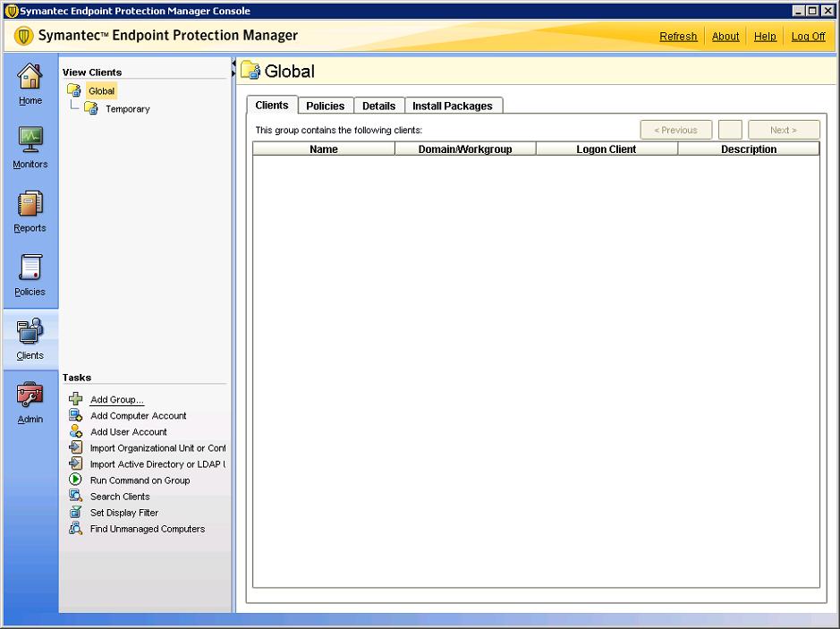Click the Reports label in sidebar
Image resolution: width=840 pixels, height=629 pixels.
coord(30,227)
